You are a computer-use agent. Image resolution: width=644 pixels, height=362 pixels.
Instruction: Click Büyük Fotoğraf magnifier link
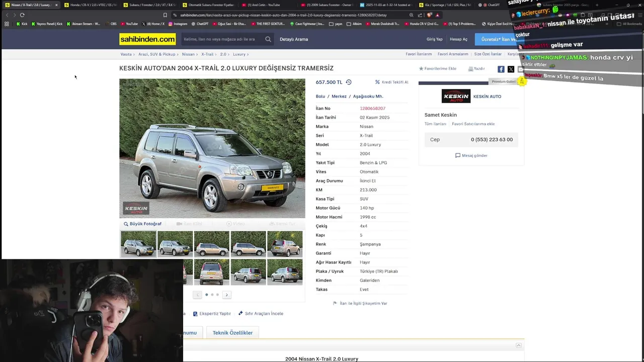point(142,224)
